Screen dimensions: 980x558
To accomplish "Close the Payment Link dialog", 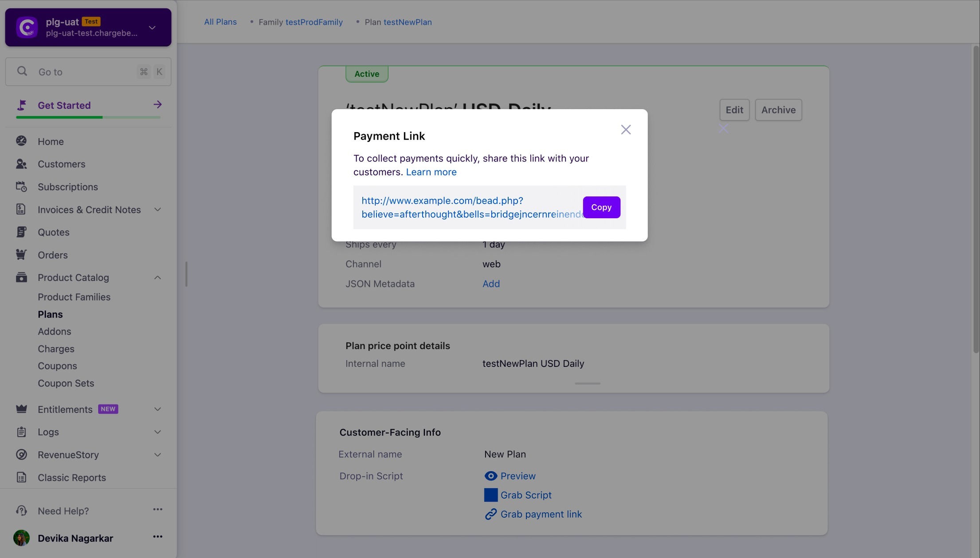I will (626, 130).
